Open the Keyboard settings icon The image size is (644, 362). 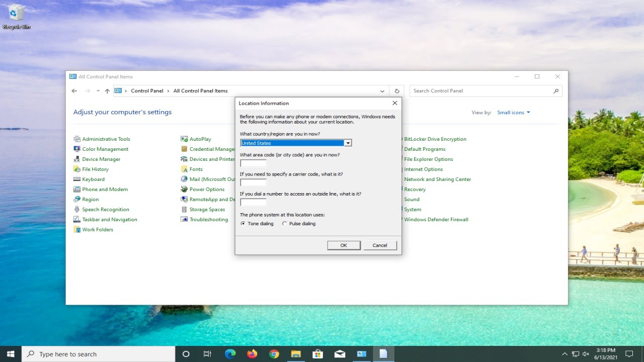[77, 179]
